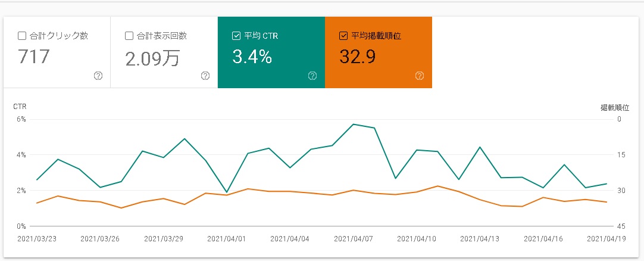The width and height of the screenshot is (644, 261).
Task: Click the 2021/04/01 date label
Action: 227,239
